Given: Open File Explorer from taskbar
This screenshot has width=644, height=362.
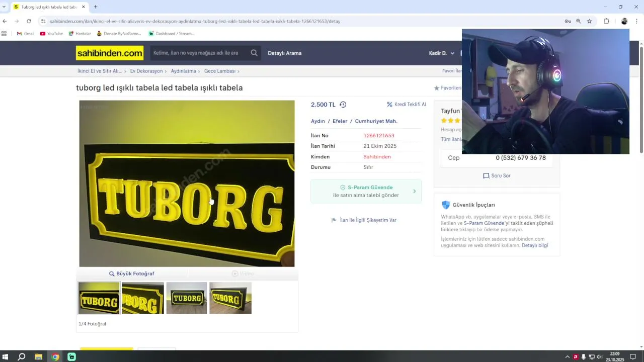Looking at the screenshot, I should [x=38, y=357].
